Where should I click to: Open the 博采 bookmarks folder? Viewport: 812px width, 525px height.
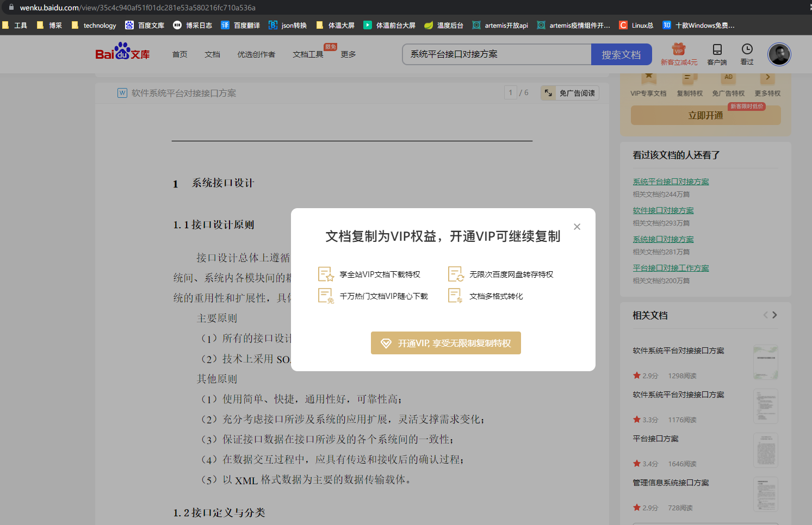click(49, 25)
